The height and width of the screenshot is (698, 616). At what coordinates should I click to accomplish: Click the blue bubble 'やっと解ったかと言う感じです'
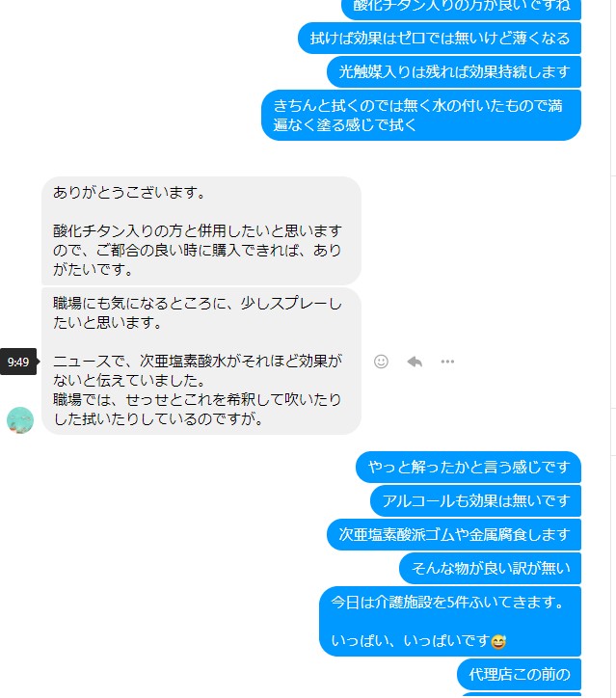click(469, 467)
